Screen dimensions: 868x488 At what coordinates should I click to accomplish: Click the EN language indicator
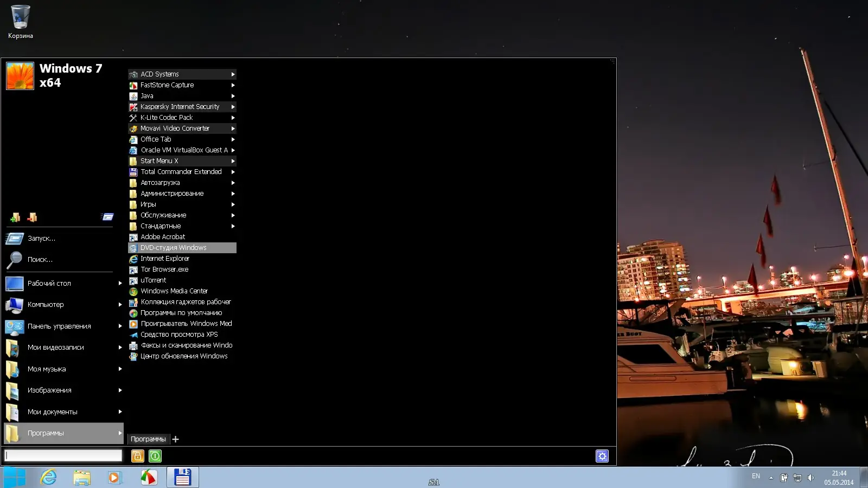point(756,476)
